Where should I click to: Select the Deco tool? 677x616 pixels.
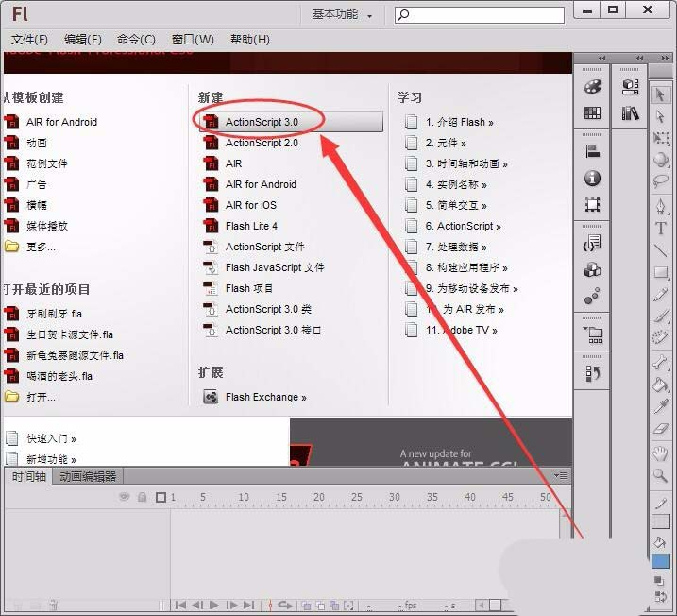pos(660,337)
